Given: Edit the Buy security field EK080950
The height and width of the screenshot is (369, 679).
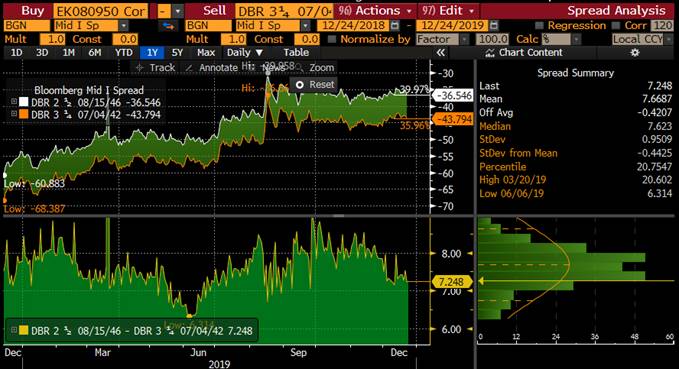Looking at the screenshot, I should point(100,11).
